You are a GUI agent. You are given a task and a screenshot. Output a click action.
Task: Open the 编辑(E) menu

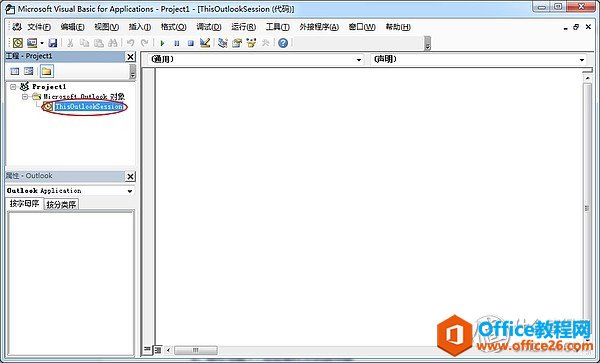click(x=72, y=27)
